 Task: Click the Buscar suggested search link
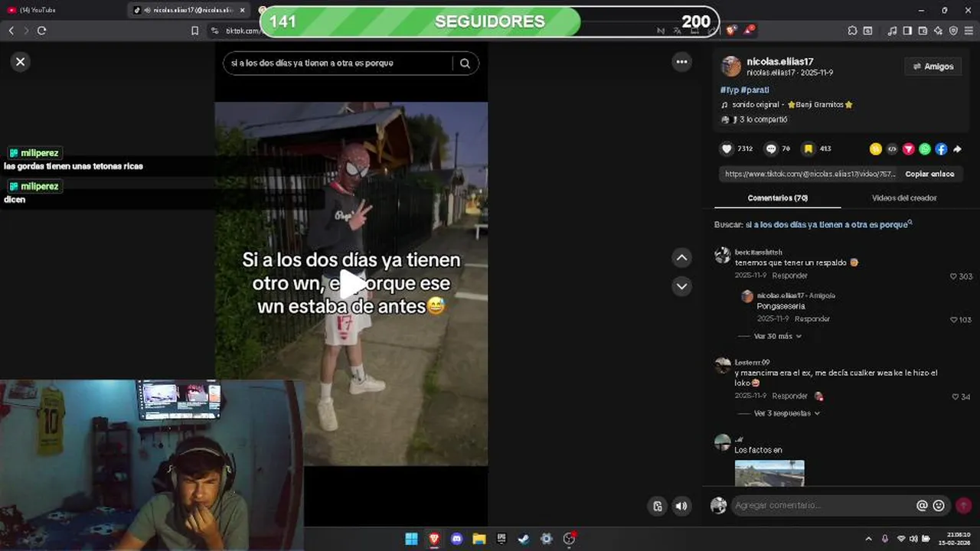(x=829, y=224)
